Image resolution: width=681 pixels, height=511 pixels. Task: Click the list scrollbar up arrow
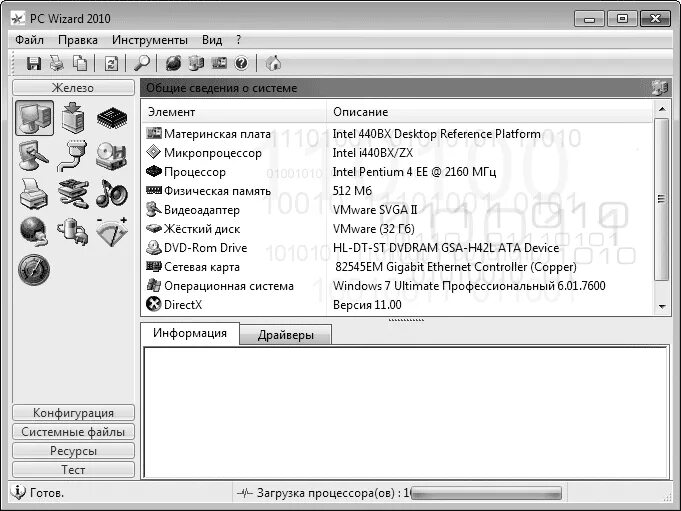[662, 109]
